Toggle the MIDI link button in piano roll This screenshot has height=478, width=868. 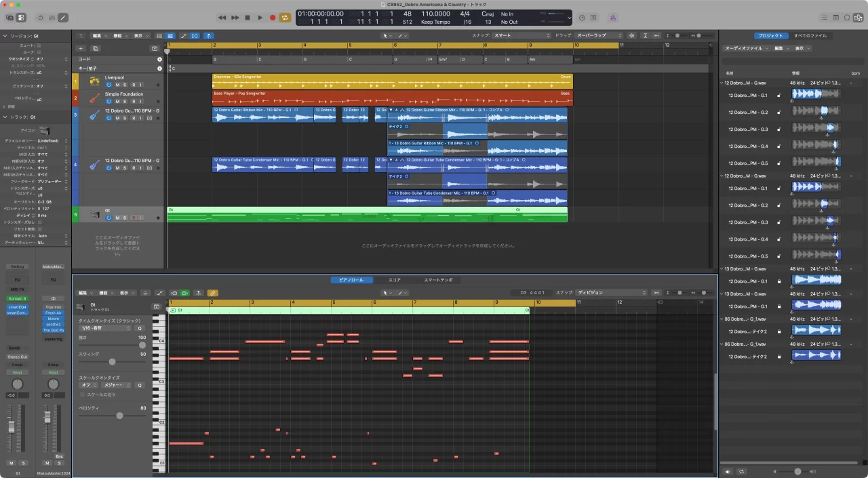tap(212, 293)
